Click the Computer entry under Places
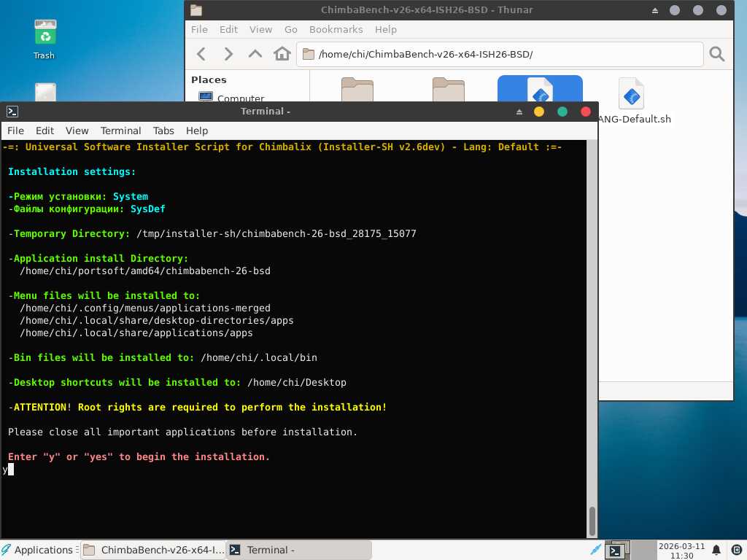Viewport: 747px width, 560px height. (241, 98)
